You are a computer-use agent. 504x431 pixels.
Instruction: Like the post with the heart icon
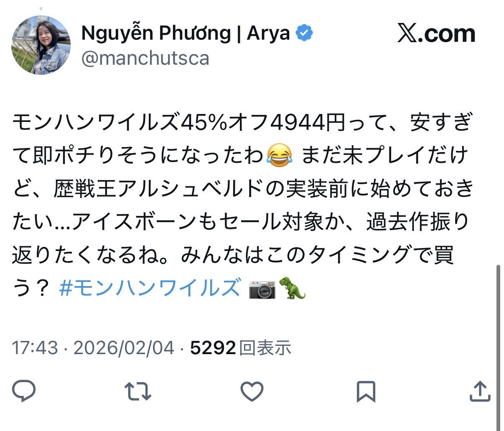(252, 392)
